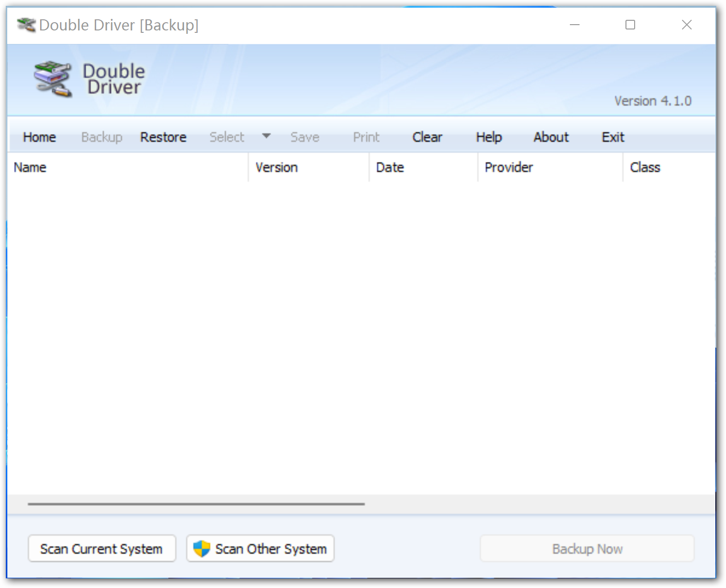
Task: Sort list by Version column header
Action: tap(309, 167)
